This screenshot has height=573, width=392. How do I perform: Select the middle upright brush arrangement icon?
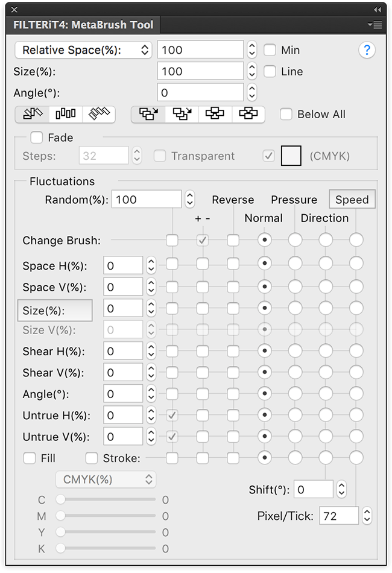pyautogui.click(x=66, y=115)
